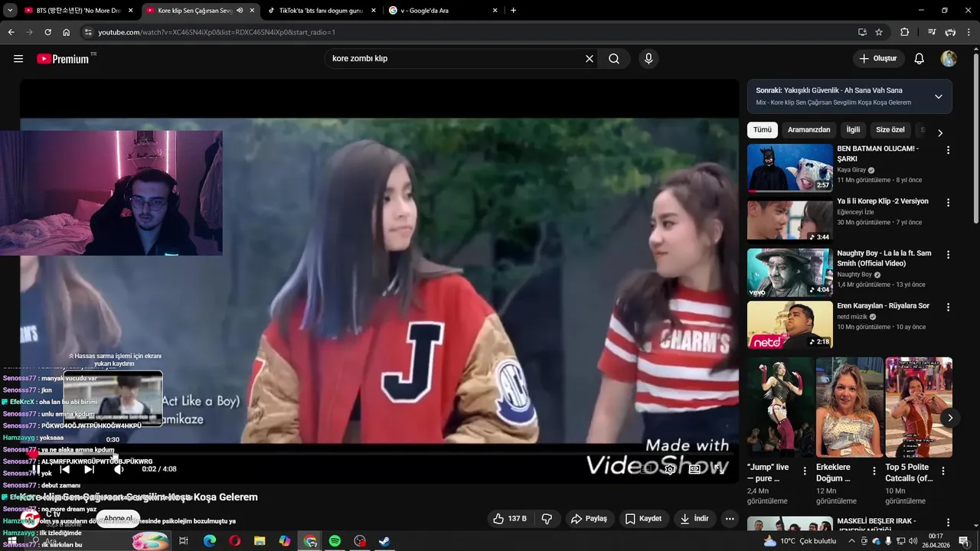Open browser media control icon
Screen dimensions: 980x551
pos(932,32)
